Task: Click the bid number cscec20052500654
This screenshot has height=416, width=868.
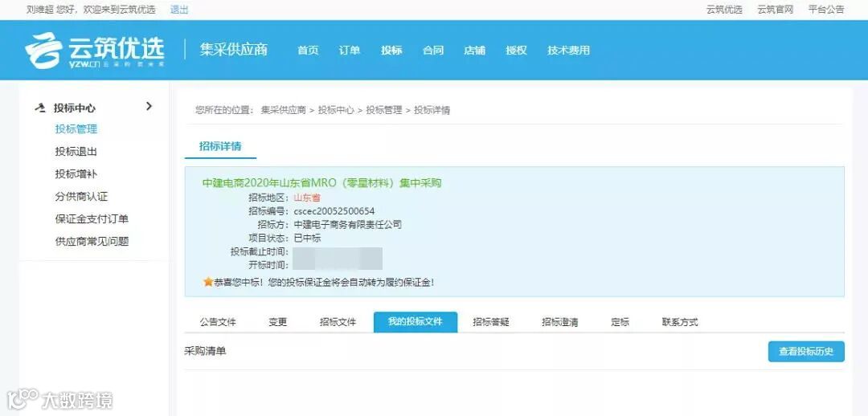Action: 334,211
